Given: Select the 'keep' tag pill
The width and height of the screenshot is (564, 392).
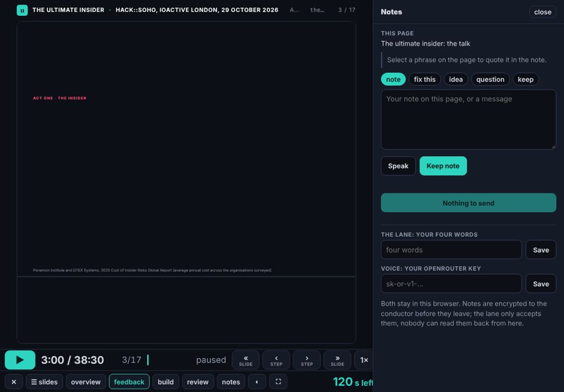Looking at the screenshot, I should (526, 79).
